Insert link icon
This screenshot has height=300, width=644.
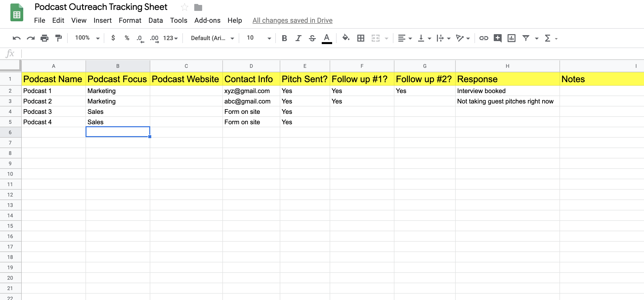tap(484, 38)
